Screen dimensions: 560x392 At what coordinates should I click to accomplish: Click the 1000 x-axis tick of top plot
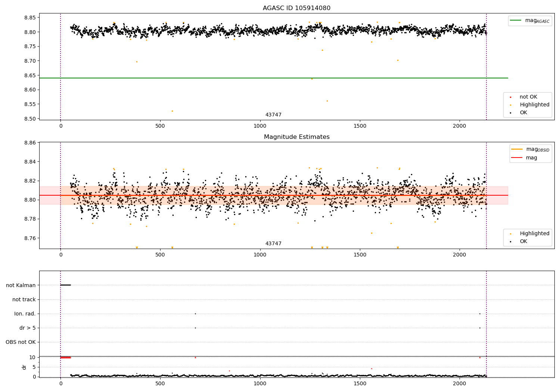(260, 126)
